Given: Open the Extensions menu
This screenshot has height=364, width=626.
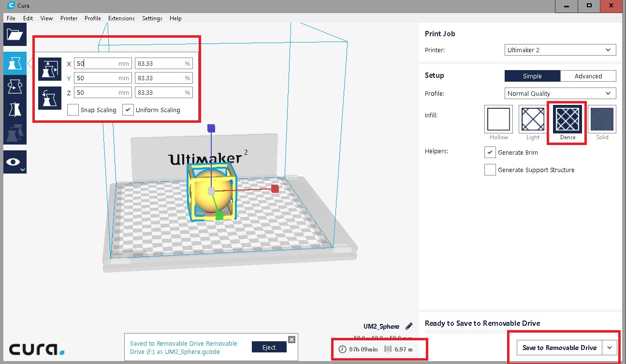Looking at the screenshot, I should [x=122, y=18].
